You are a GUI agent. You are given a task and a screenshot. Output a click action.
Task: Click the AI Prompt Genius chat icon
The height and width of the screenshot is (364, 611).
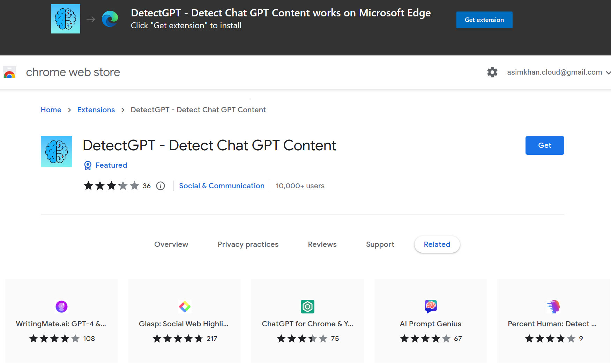coord(430,306)
